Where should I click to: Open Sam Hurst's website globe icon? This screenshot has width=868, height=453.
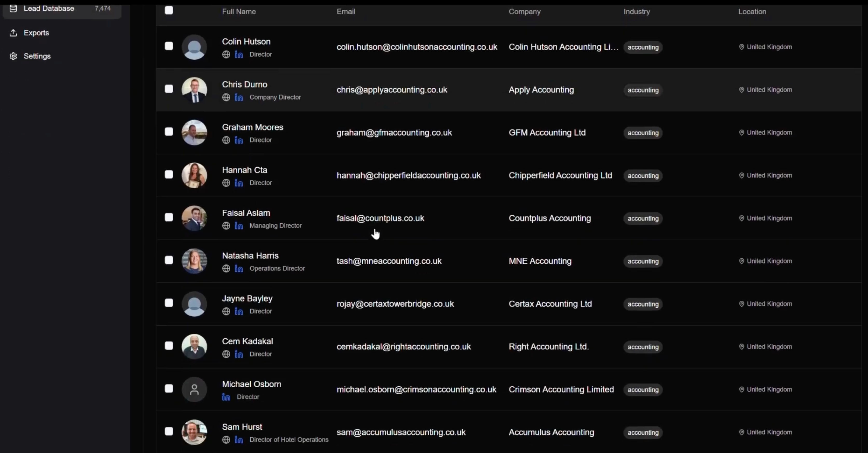226,440
